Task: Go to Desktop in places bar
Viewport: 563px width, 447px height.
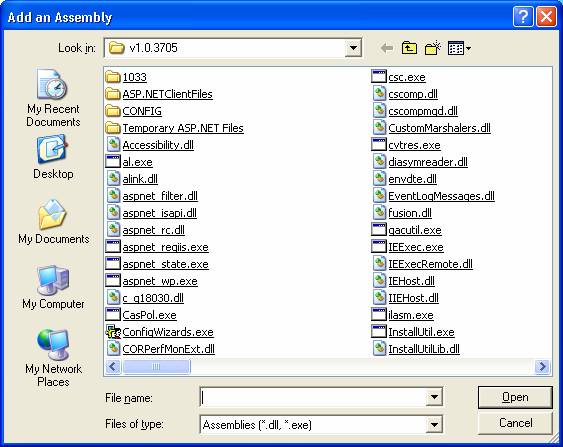Action: pos(53,157)
